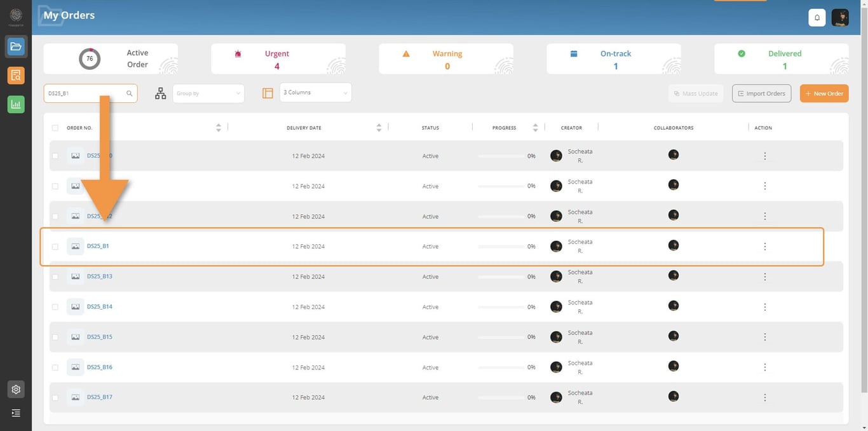The width and height of the screenshot is (868, 431).
Task: Sort by Progress column arrows
Action: click(x=535, y=128)
